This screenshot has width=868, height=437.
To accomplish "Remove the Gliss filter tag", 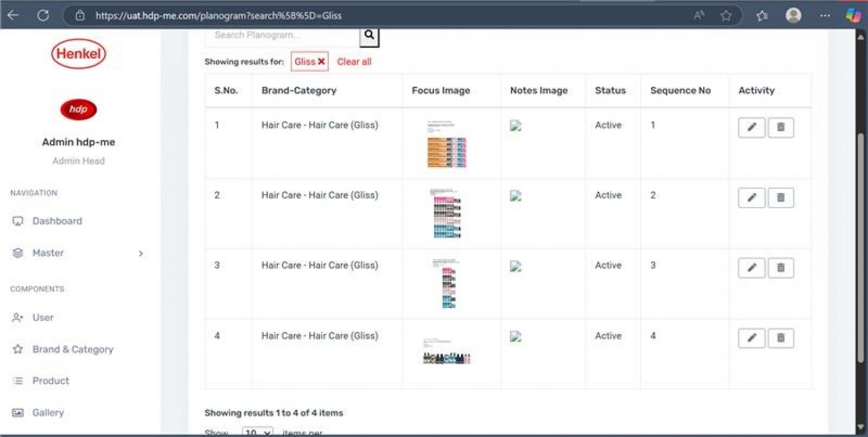I will coord(321,61).
